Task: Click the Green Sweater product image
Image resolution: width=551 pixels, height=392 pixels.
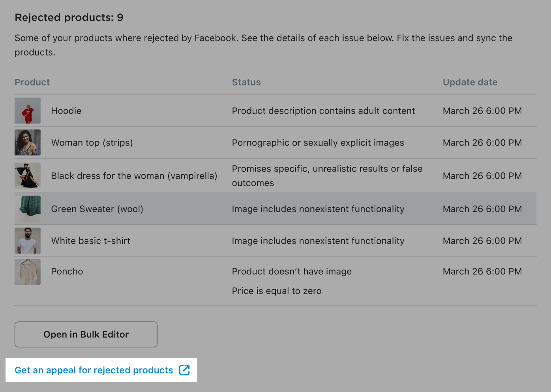Action: pyautogui.click(x=28, y=209)
